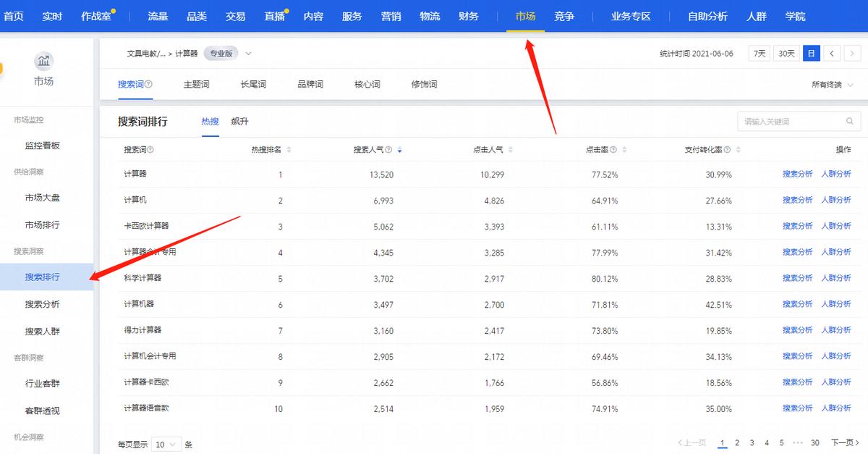This screenshot has width=868, height=454.
Task: Click the right arrow in the date selector
Action: pyautogui.click(x=854, y=53)
